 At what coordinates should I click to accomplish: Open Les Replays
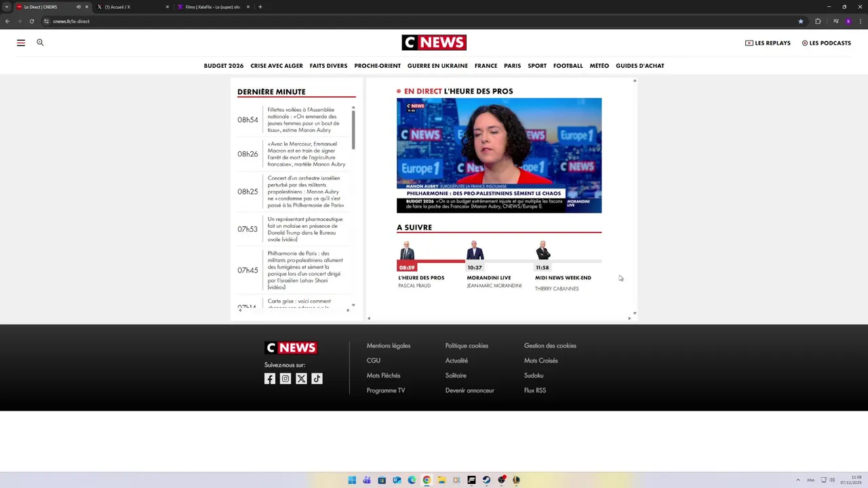(x=768, y=43)
